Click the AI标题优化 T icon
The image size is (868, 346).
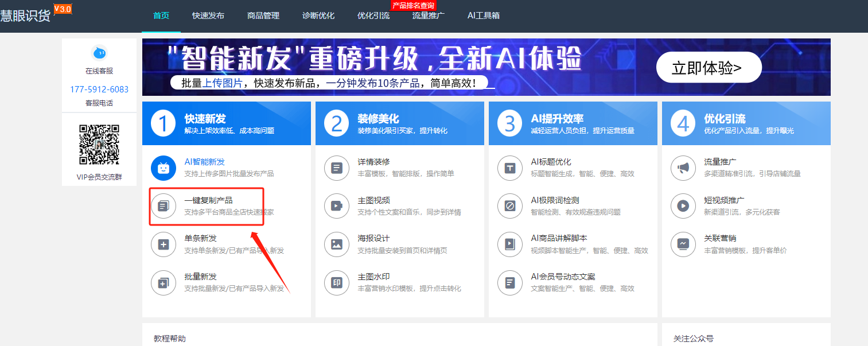click(510, 168)
